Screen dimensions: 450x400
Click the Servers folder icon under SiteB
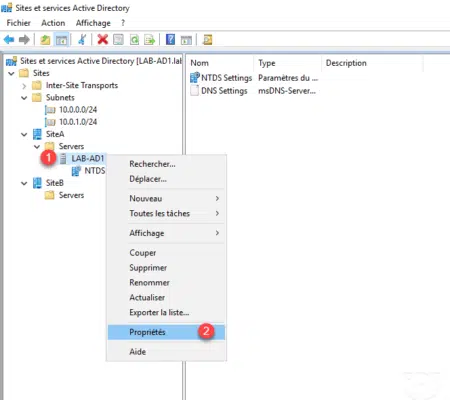click(49, 195)
